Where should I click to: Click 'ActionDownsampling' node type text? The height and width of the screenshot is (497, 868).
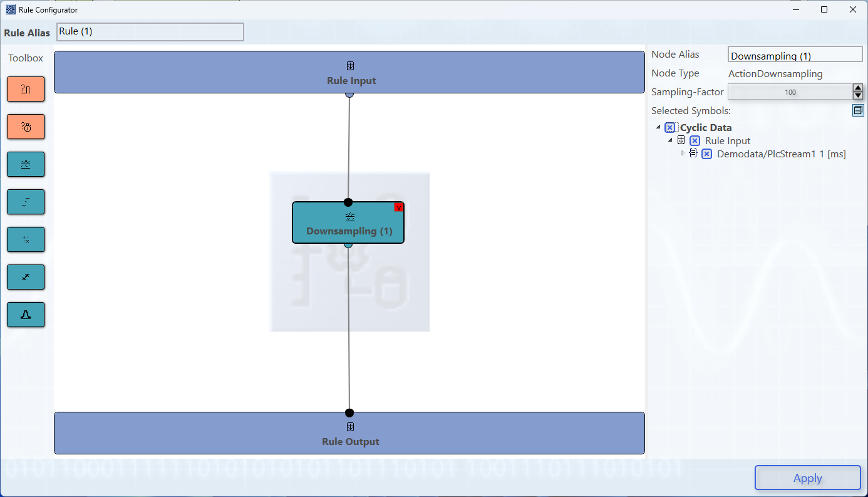click(x=775, y=73)
